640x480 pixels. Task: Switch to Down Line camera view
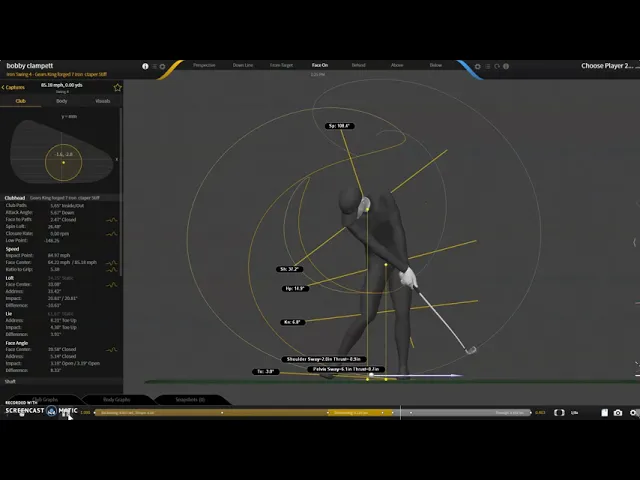pyautogui.click(x=243, y=65)
